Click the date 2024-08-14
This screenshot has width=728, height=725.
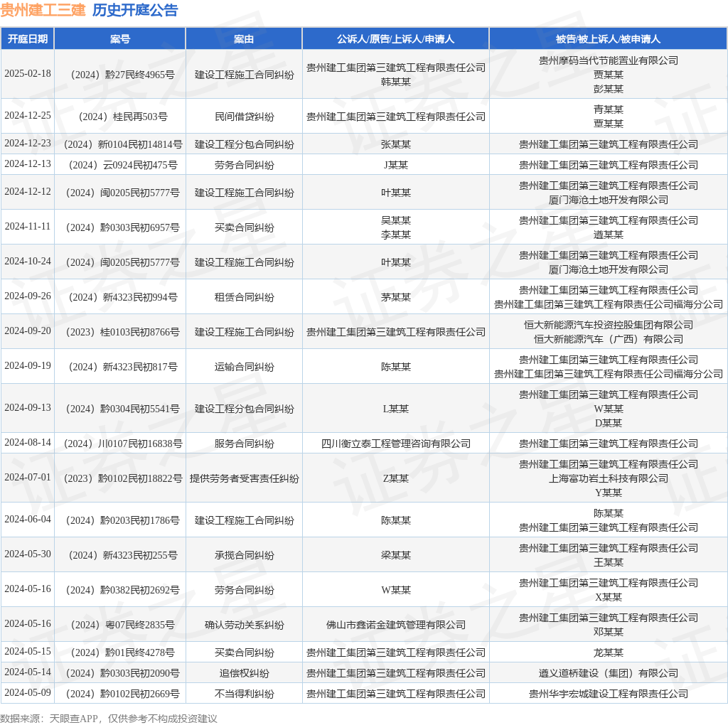[x=28, y=442]
